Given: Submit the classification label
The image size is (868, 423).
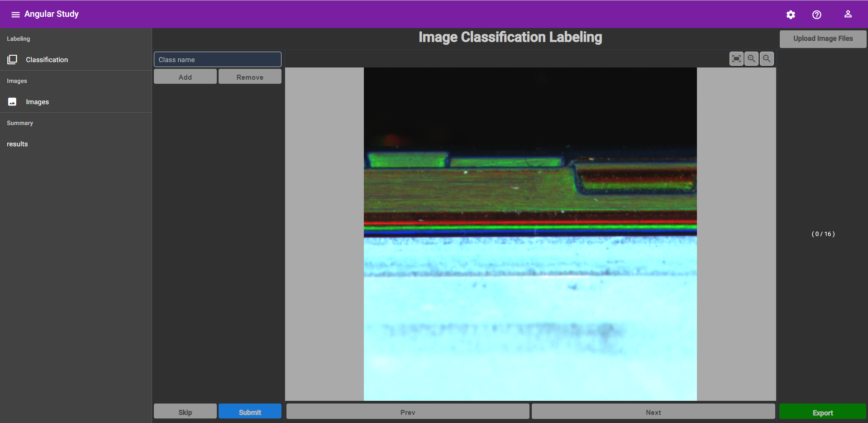Looking at the screenshot, I should click(x=250, y=412).
